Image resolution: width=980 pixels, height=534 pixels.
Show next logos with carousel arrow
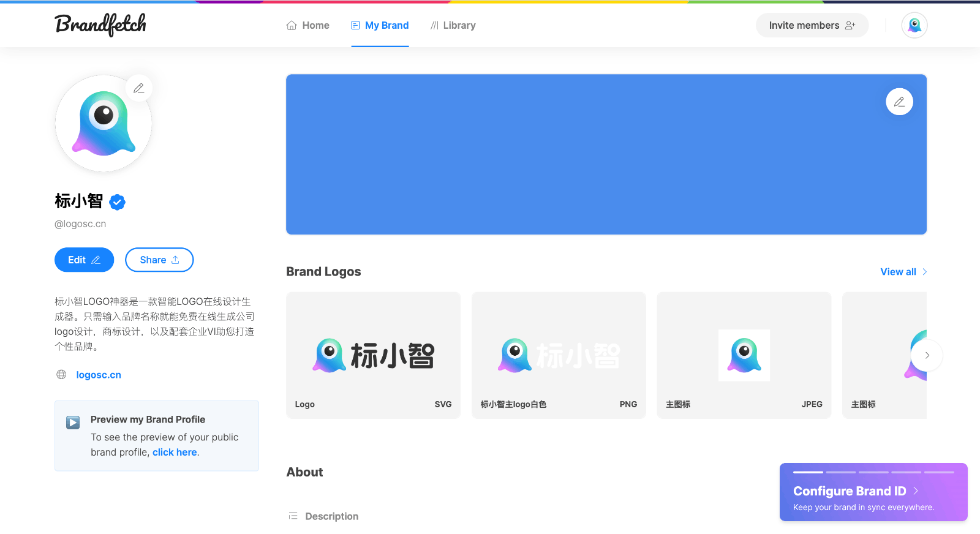[927, 355]
